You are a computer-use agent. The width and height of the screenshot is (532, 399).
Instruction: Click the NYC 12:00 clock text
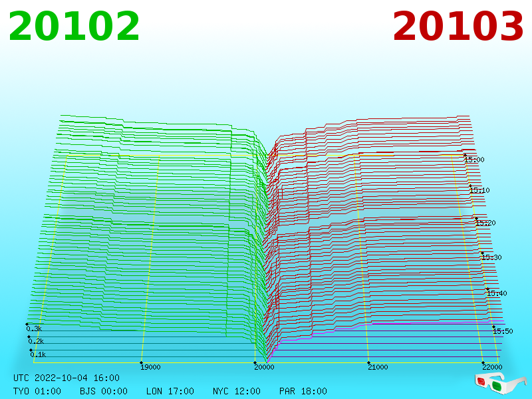[237, 391]
